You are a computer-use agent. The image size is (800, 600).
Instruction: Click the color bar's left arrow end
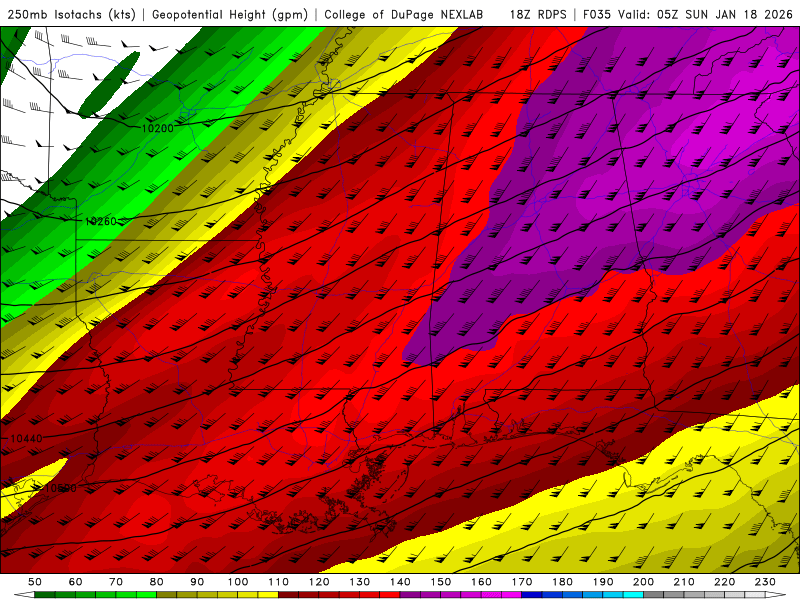pos(24,595)
